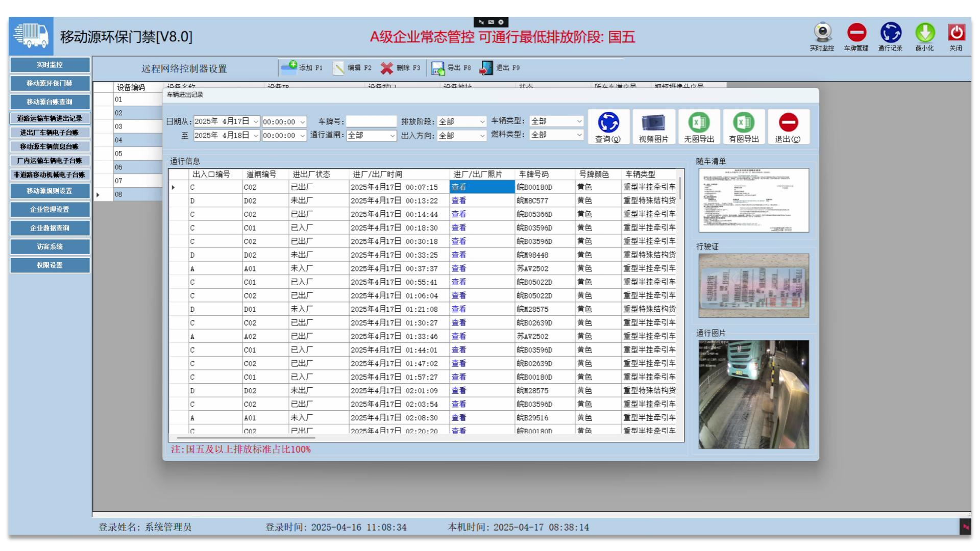Open 通行记录 icon in top bar
This screenshot has height=551, width=980.
click(890, 33)
